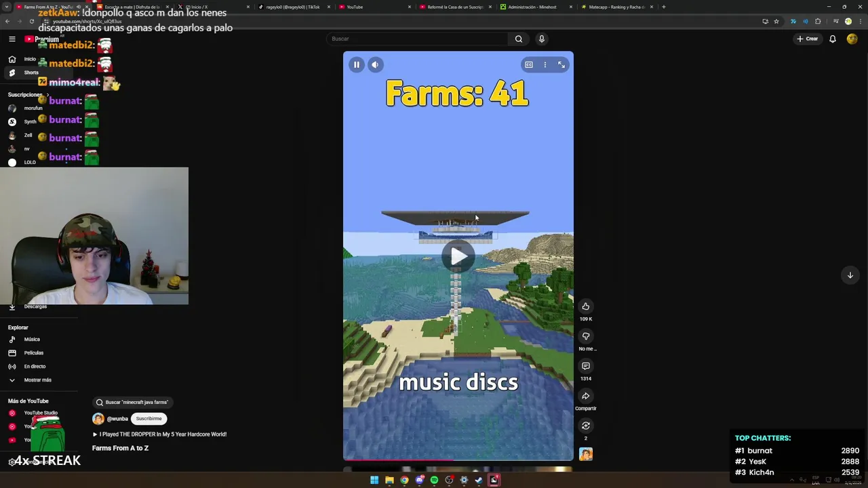This screenshot has height=488, width=868.
Task: Switch to the Matecapp Ranking tab
Action: (x=617, y=7)
